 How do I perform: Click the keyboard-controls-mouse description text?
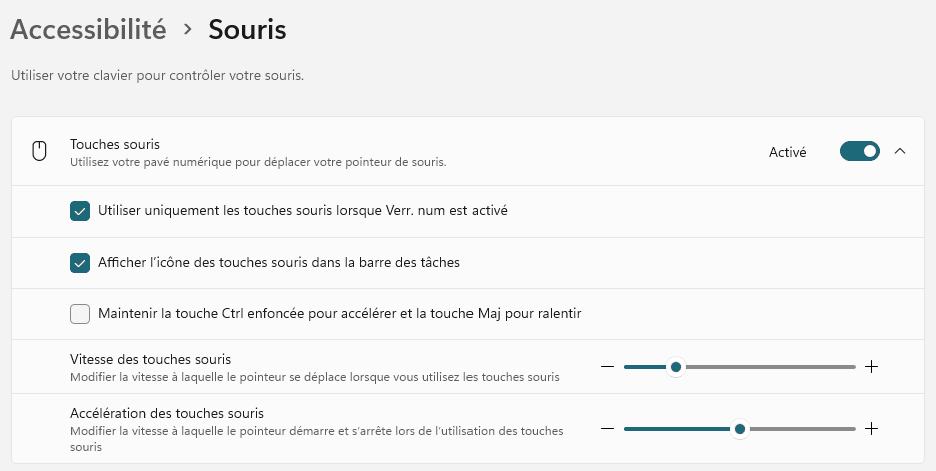[x=157, y=75]
